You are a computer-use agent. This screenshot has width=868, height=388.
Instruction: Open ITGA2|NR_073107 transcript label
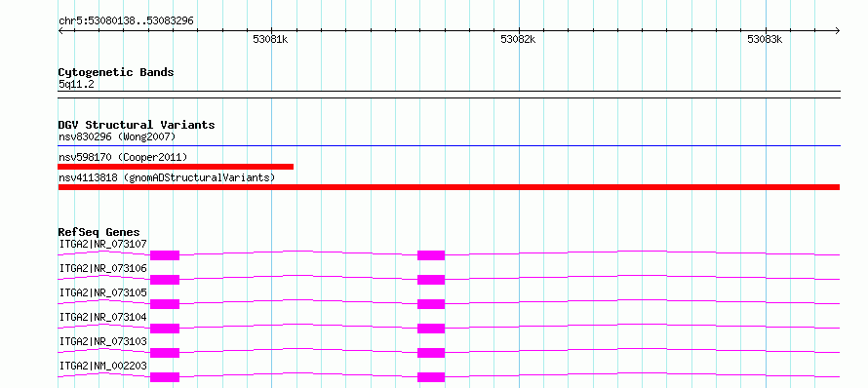pos(103,244)
